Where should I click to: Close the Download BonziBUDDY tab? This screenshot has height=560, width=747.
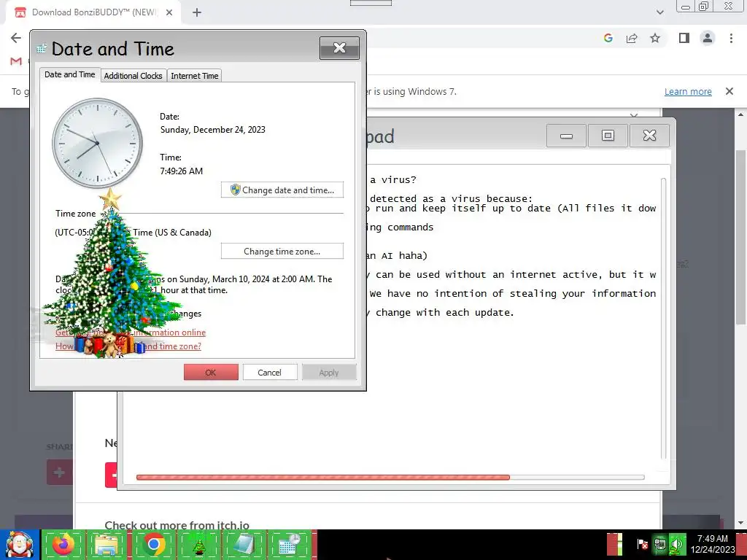click(169, 13)
